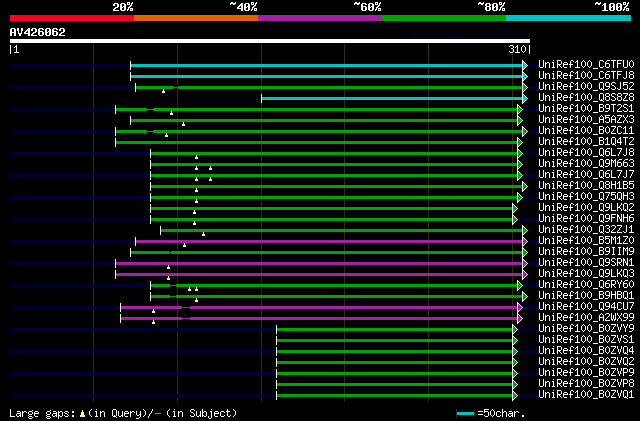Click the purple alignment bar of UniRef100_B5M1Z0

point(329,242)
